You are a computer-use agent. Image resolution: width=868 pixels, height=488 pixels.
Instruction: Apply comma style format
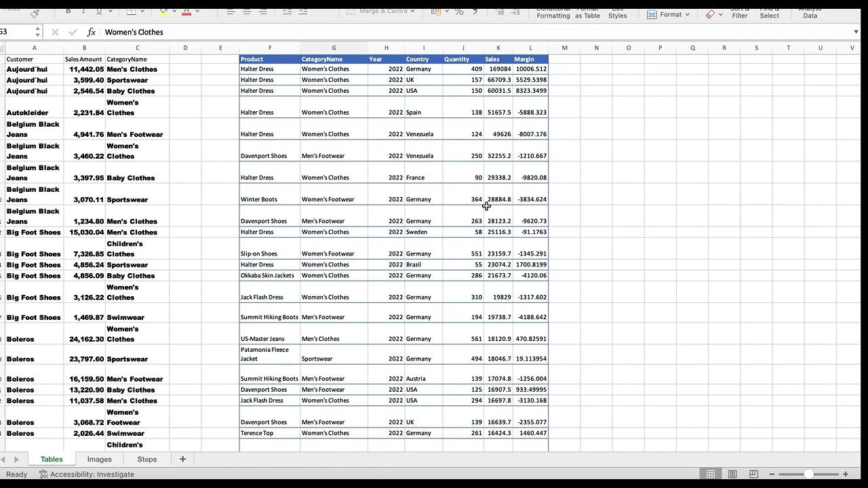pos(475,12)
